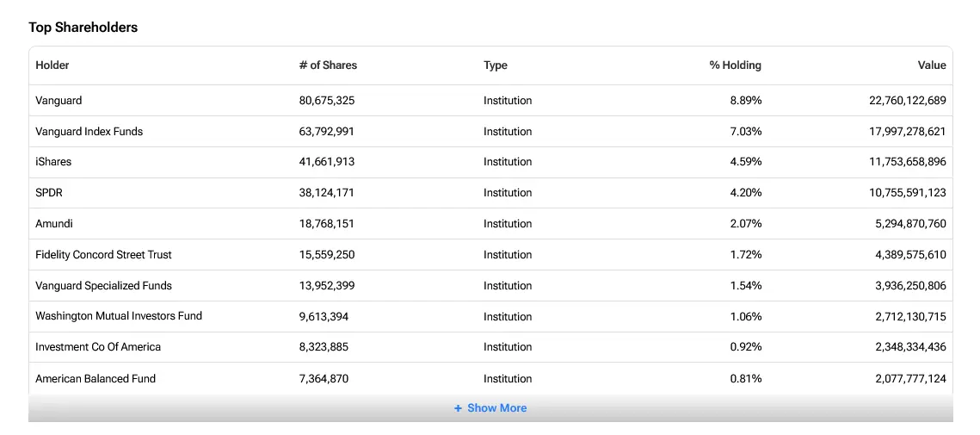Click value 2,348,334,436
Image resolution: width=980 pixels, height=435 pixels.
click(910, 347)
